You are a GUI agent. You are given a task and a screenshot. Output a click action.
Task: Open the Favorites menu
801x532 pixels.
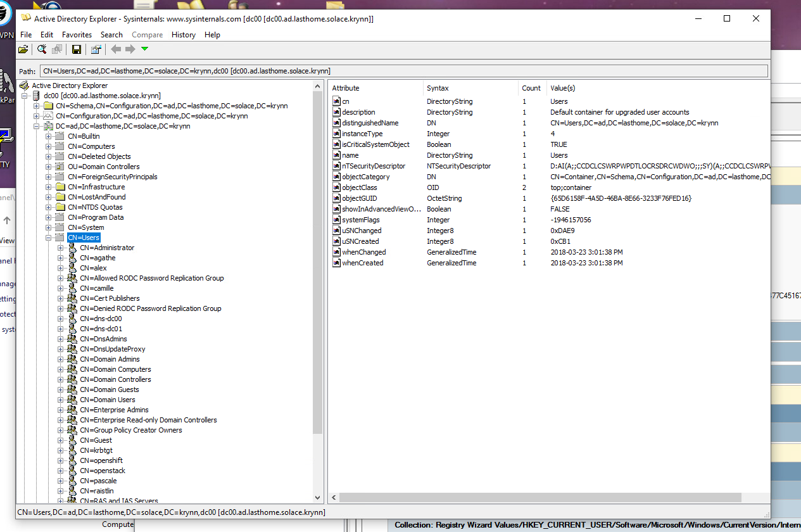77,35
